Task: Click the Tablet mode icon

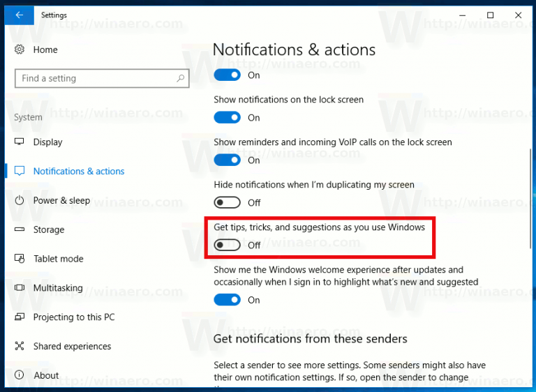Action: pos(20,259)
